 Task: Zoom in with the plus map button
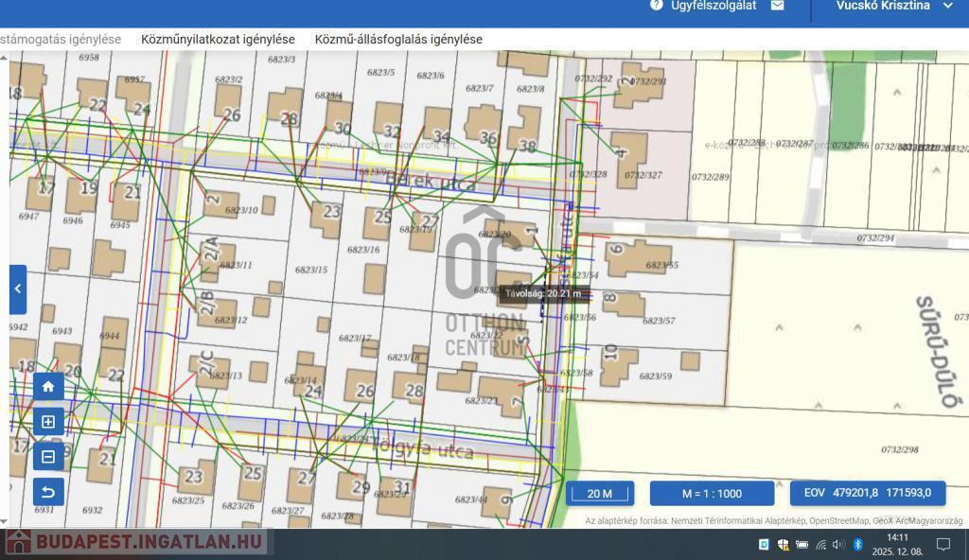[x=48, y=422]
